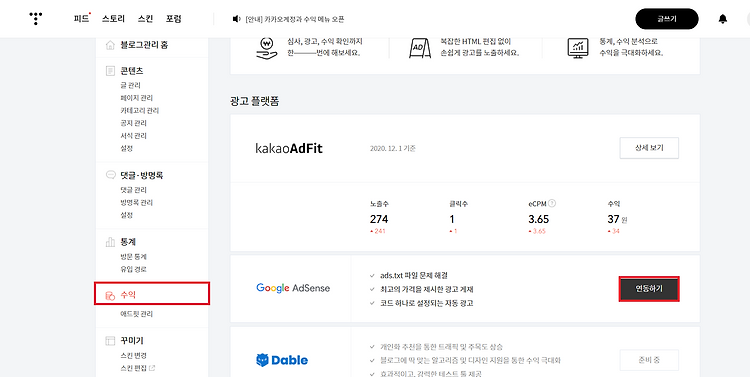Screen dimensions: 750x377
Task: Click the 코드 하나로 설정되는 자동 광고 line
Action: (x=426, y=303)
